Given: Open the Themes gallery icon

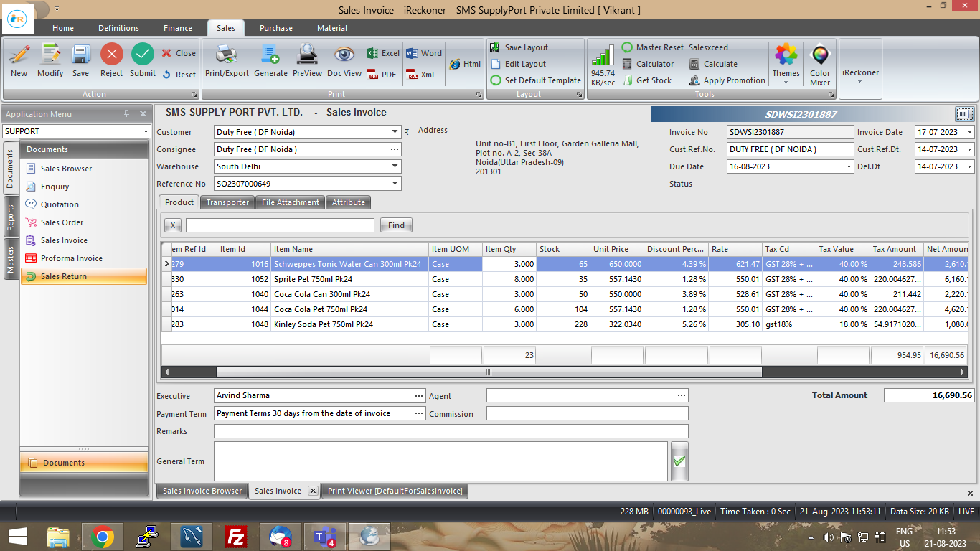Looking at the screenshot, I should (786, 55).
